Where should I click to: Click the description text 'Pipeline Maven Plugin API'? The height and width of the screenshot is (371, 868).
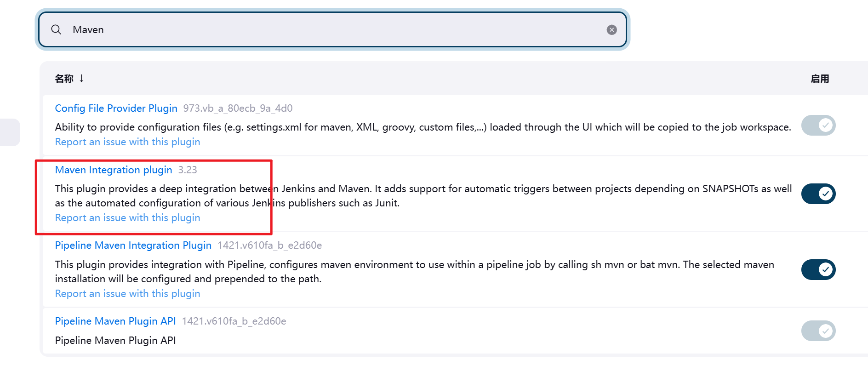pos(115,340)
